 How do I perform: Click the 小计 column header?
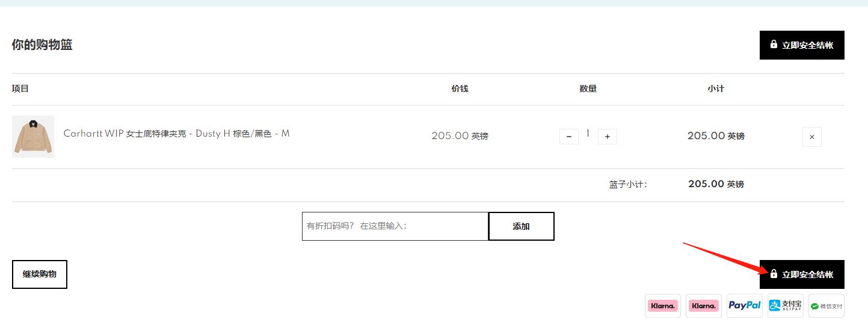pyautogui.click(x=716, y=88)
